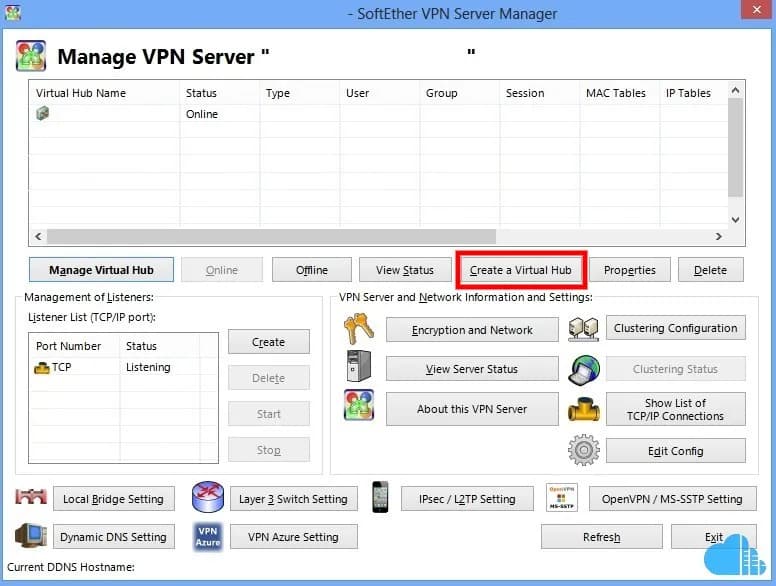Open Manage Virtual Hub

tap(101, 270)
